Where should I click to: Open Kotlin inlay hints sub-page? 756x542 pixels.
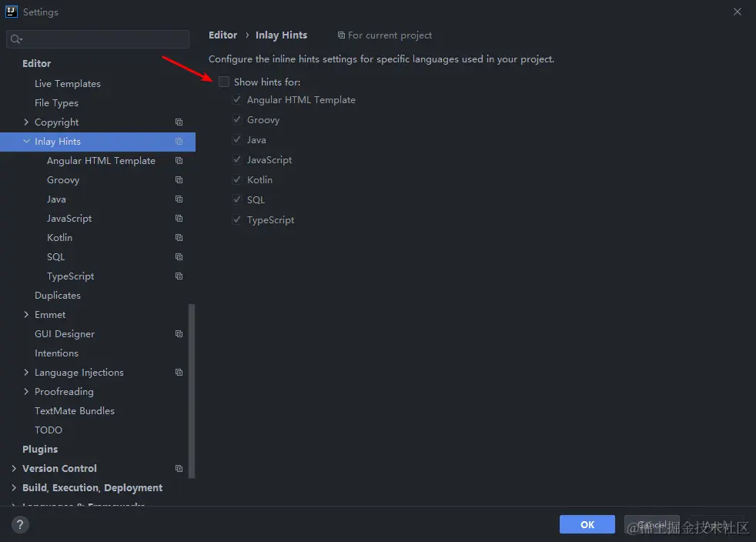click(x=60, y=238)
